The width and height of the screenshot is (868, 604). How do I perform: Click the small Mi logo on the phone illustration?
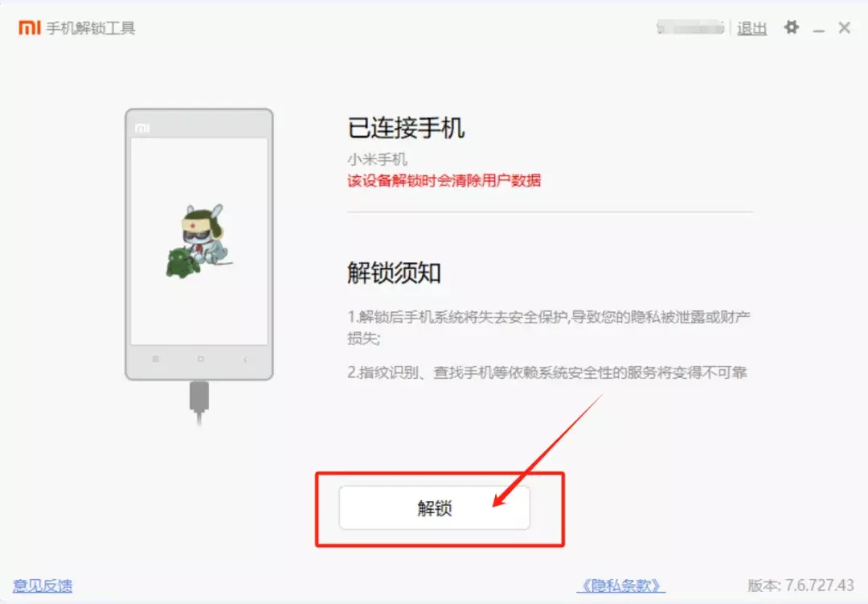click(x=142, y=128)
